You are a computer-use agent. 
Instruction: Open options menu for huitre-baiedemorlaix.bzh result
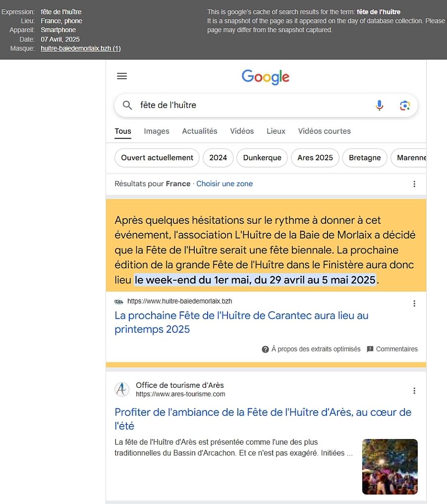(x=414, y=303)
